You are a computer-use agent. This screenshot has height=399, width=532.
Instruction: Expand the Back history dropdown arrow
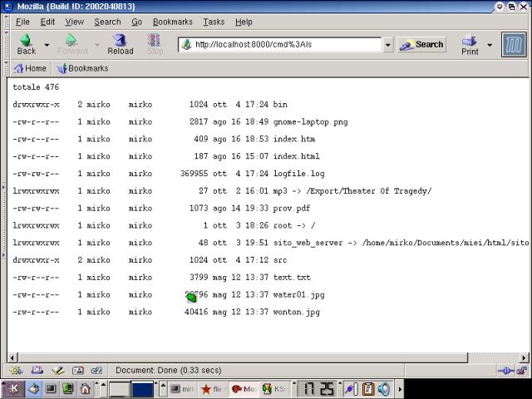pos(47,45)
